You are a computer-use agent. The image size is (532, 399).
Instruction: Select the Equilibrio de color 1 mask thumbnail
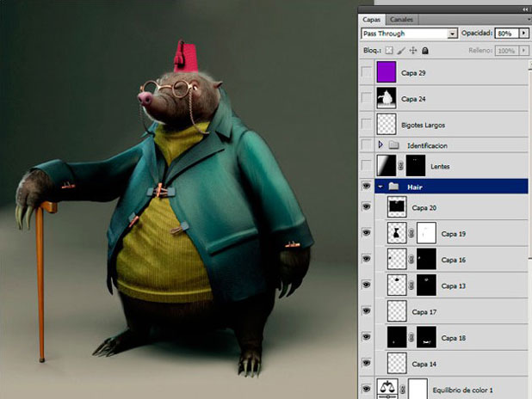pos(418,389)
